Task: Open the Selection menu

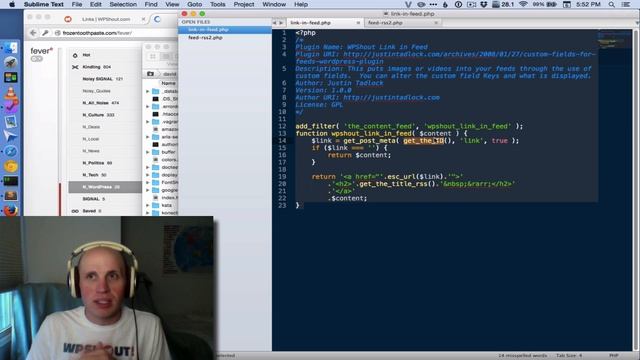Action: pos(123,4)
